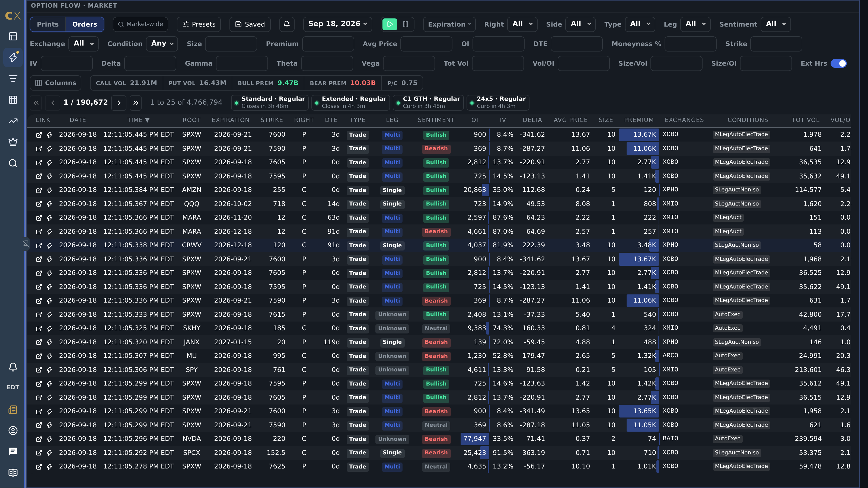Open the Side filter dropdown
The image size is (868, 488).
point(580,24)
